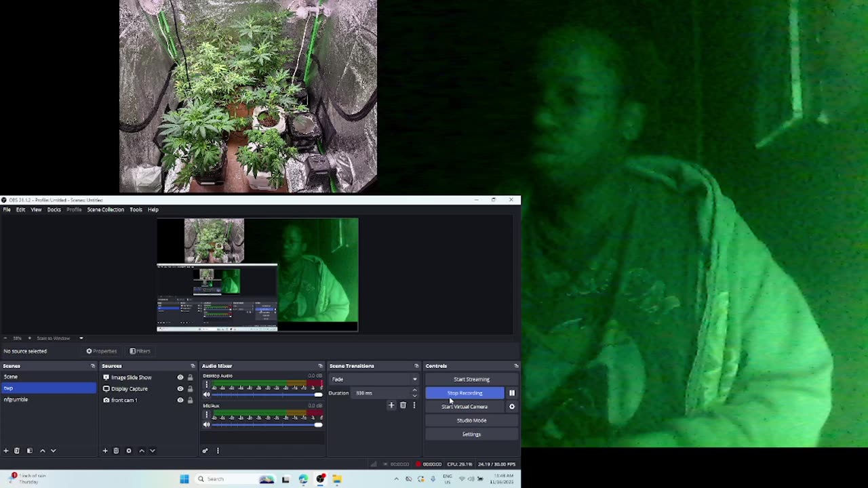868x488 pixels.
Task: Move the selected scene down
Action: [x=54, y=451]
